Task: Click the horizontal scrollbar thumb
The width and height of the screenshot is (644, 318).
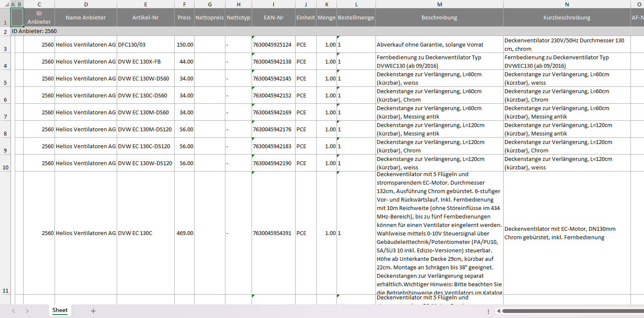Action: [x=573, y=311]
